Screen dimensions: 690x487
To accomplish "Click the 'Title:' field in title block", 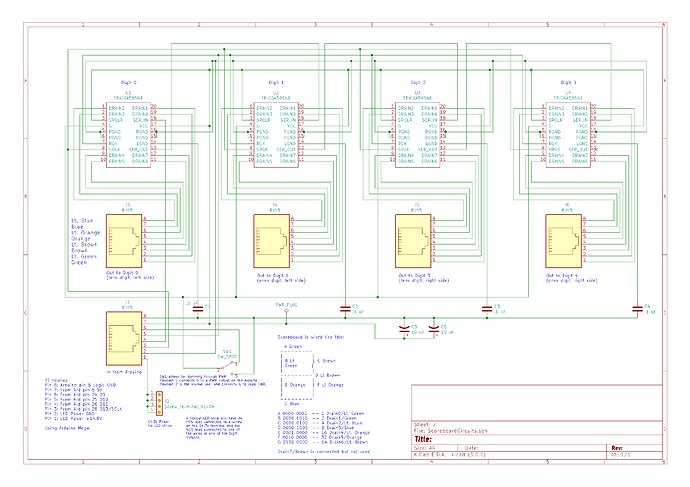I will coord(423,439).
